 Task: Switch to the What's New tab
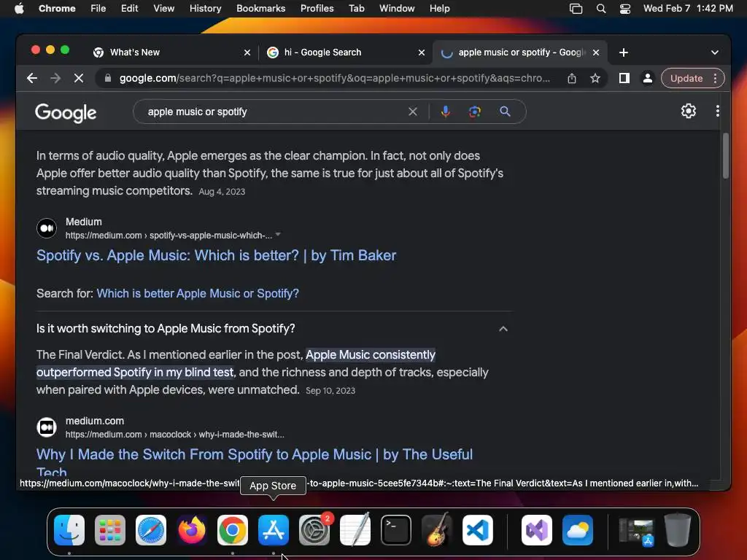click(x=171, y=52)
